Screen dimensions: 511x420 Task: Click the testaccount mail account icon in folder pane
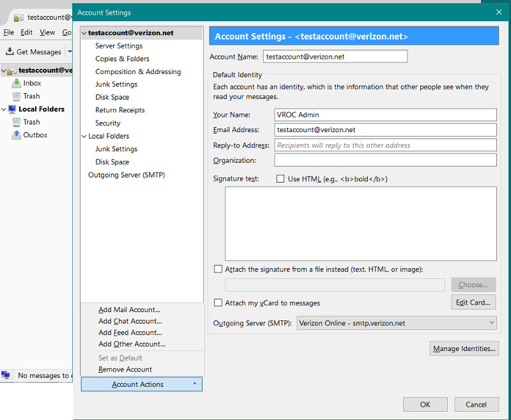click(11, 71)
